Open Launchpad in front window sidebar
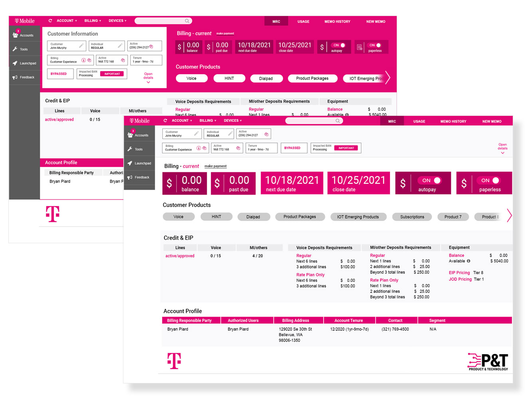532x399 pixels. [139, 163]
